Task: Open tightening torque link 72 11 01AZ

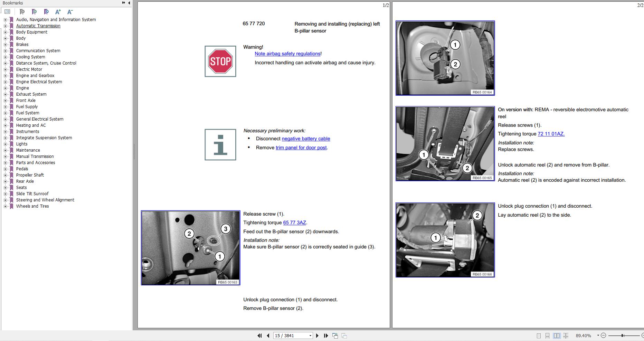Action: tap(551, 134)
